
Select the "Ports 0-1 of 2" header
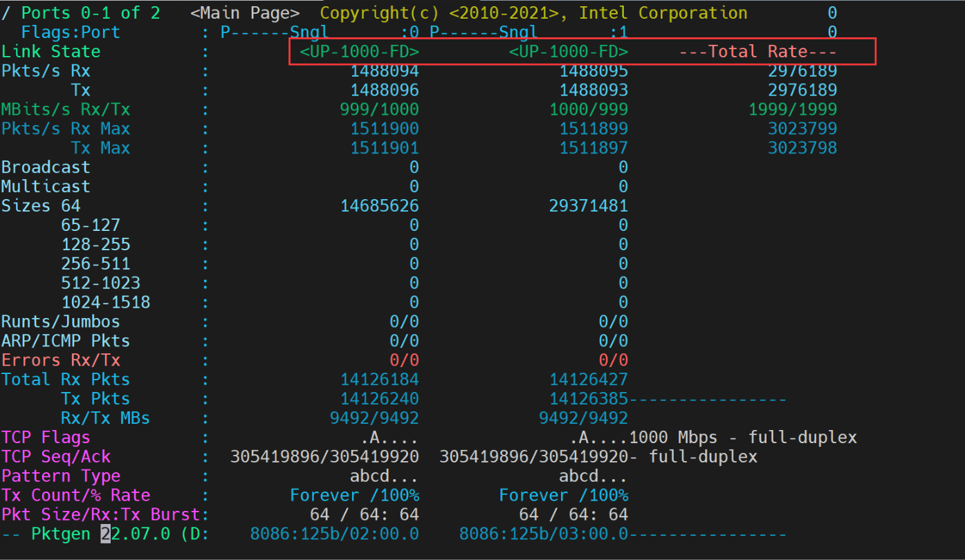coord(91,13)
